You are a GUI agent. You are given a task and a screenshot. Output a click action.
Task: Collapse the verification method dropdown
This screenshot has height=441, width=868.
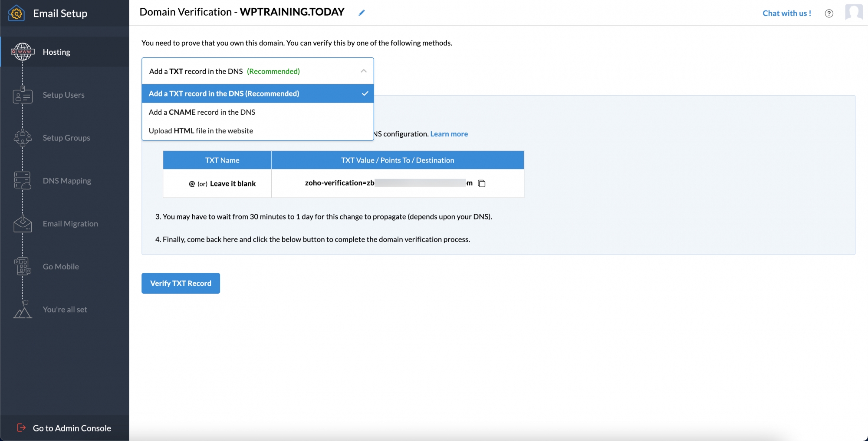[363, 71]
